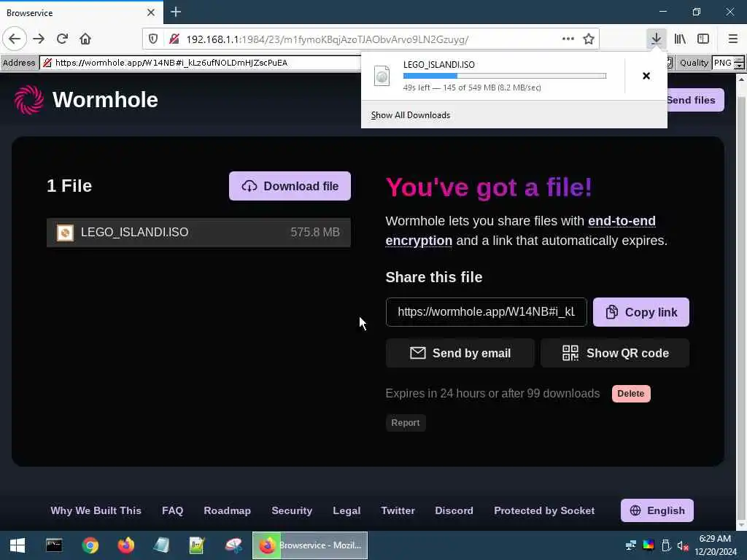The image size is (747, 560).
Task: Open the Windows Start menu
Action: (18, 545)
